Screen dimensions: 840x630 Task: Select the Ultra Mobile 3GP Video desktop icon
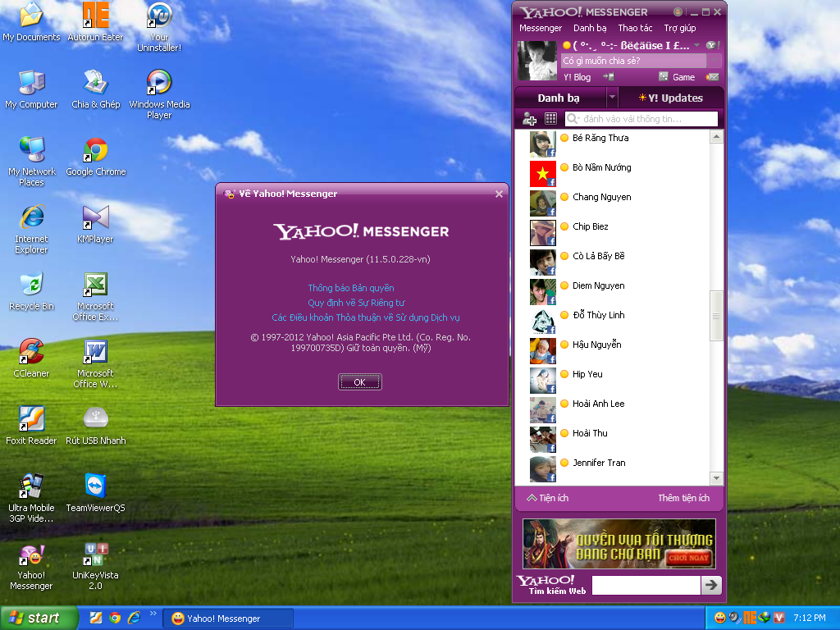click(31, 499)
